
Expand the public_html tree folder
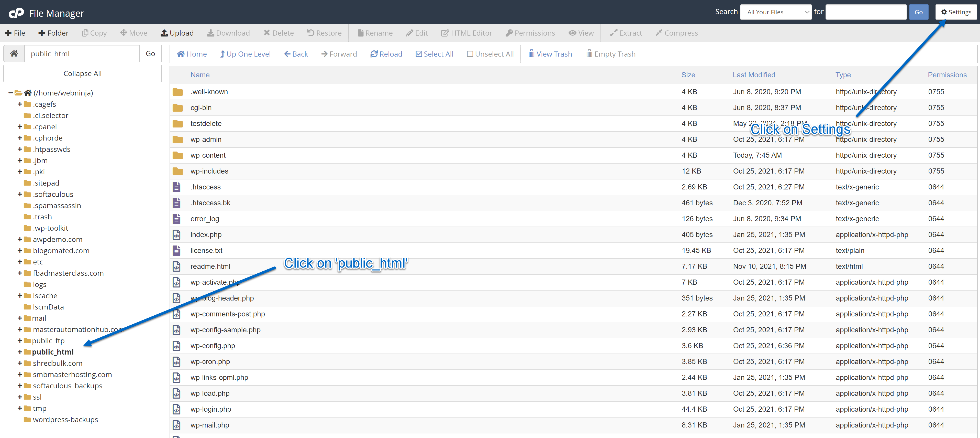20,352
